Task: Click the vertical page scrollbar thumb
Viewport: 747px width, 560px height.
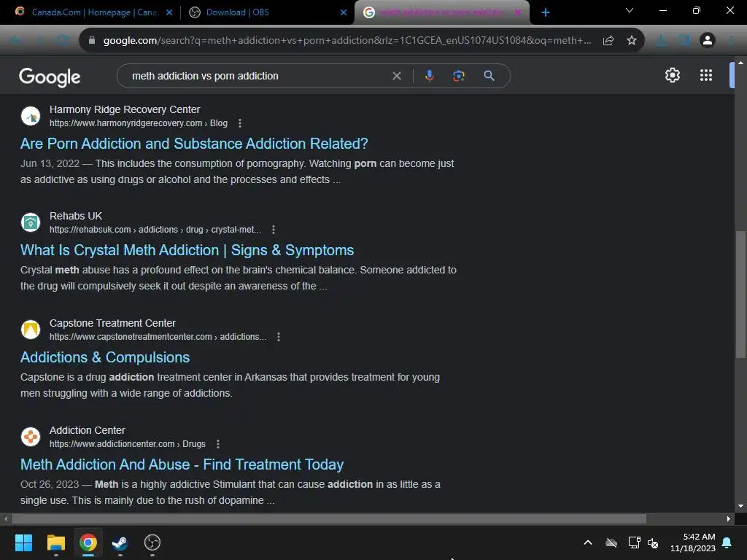Action: pyautogui.click(x=740, y=294)
